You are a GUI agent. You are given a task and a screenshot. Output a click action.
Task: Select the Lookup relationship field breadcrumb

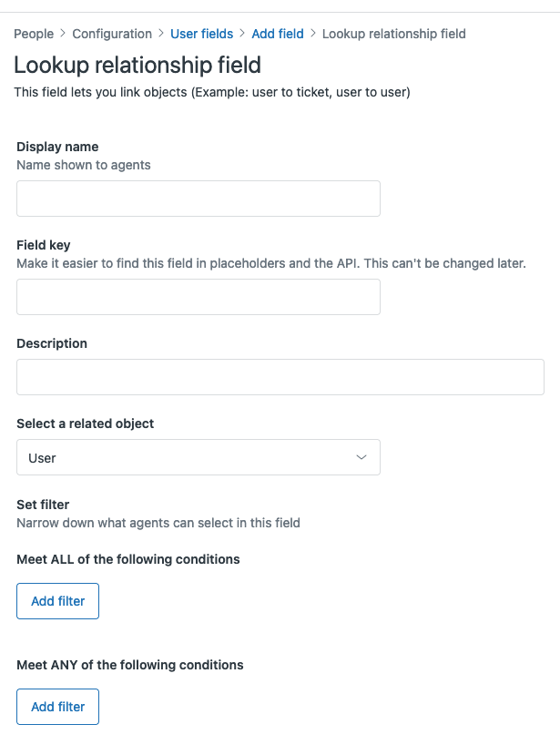coord(393,34)
